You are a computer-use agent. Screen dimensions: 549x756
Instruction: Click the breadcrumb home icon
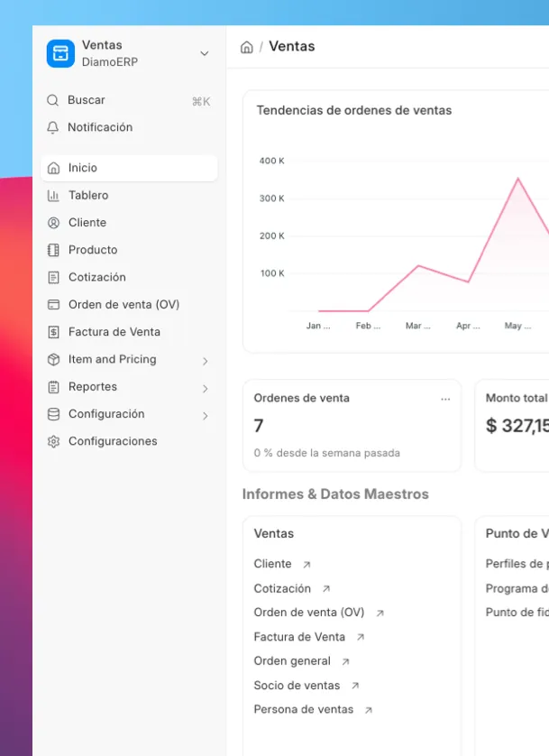247,47
